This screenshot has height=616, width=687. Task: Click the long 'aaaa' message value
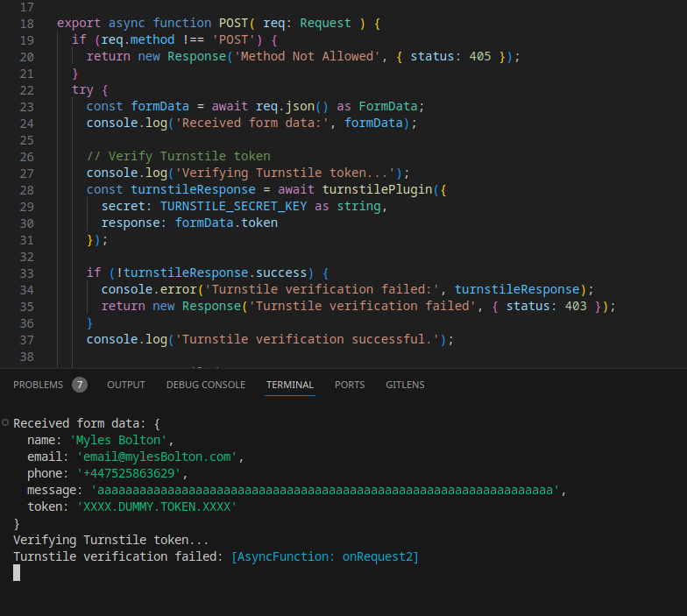click(325, 490)
